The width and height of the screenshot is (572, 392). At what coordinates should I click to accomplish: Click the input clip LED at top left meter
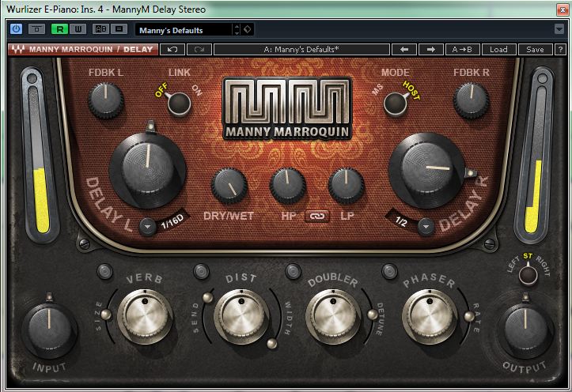click(x=32, y=78)
